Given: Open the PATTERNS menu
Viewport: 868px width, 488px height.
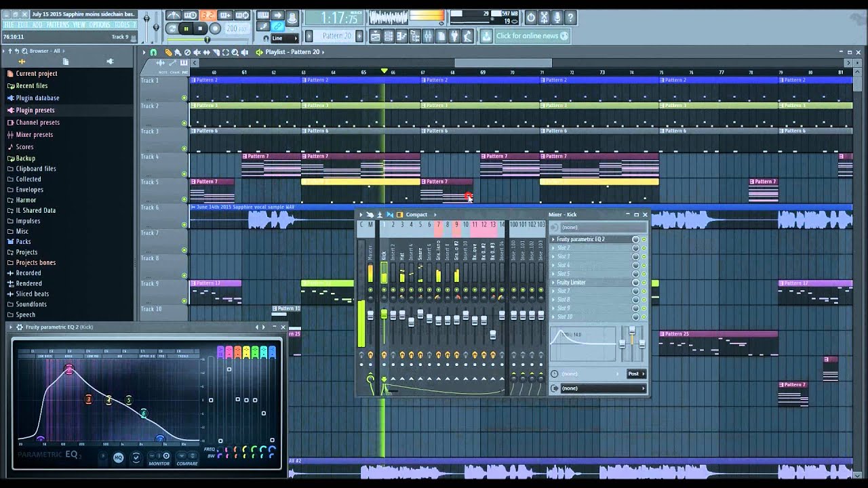Looking at the screenshot, I should click(x=58, y=25).
